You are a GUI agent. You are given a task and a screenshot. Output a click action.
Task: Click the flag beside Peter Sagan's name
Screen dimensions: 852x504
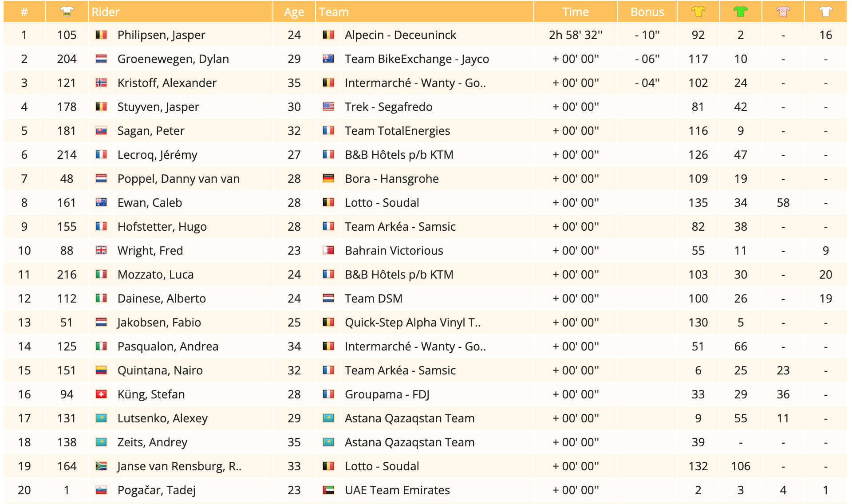click(x=101, y=131)
